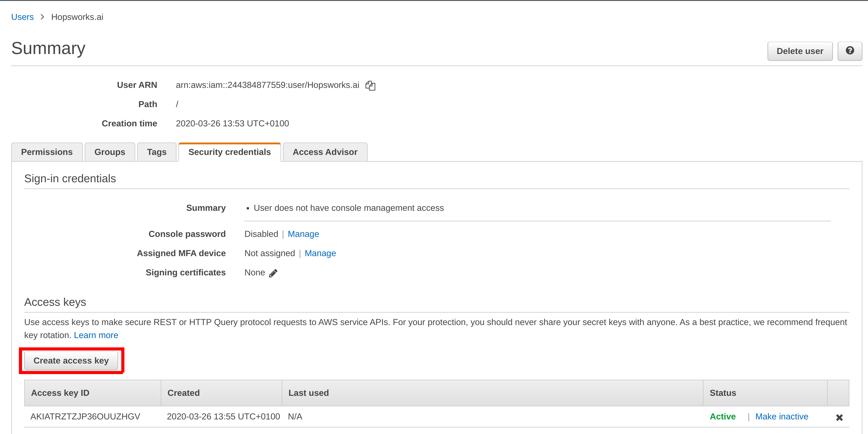This screenshot has width=868, height=434.
Task: Click the breadcrumb chevron separator
Action: coord(43,17)
